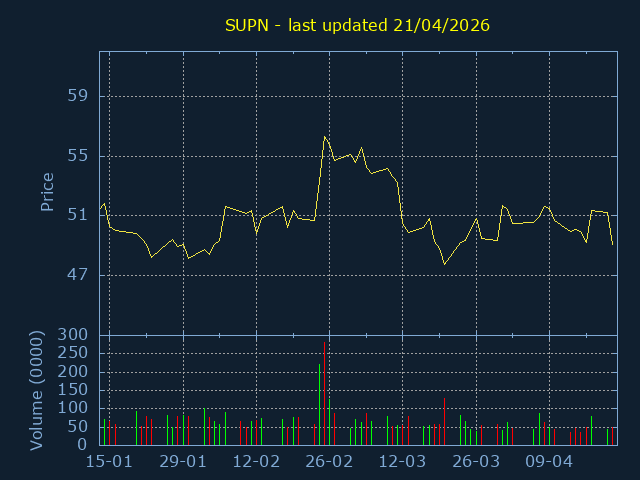Click the 300 volume tick label
The height and width of the screenshot is (480, 640).
pos(74,335)
